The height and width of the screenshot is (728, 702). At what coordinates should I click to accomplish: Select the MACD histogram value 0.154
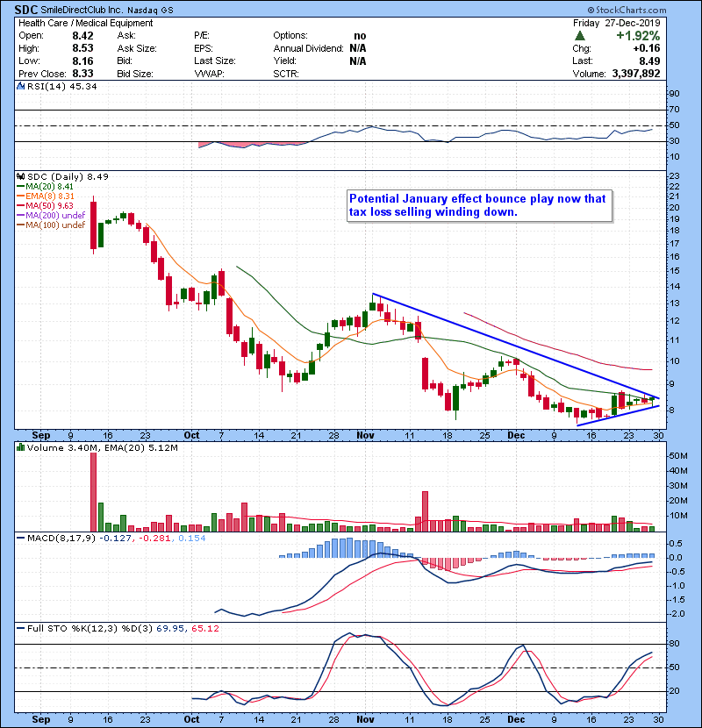(192, 539)
